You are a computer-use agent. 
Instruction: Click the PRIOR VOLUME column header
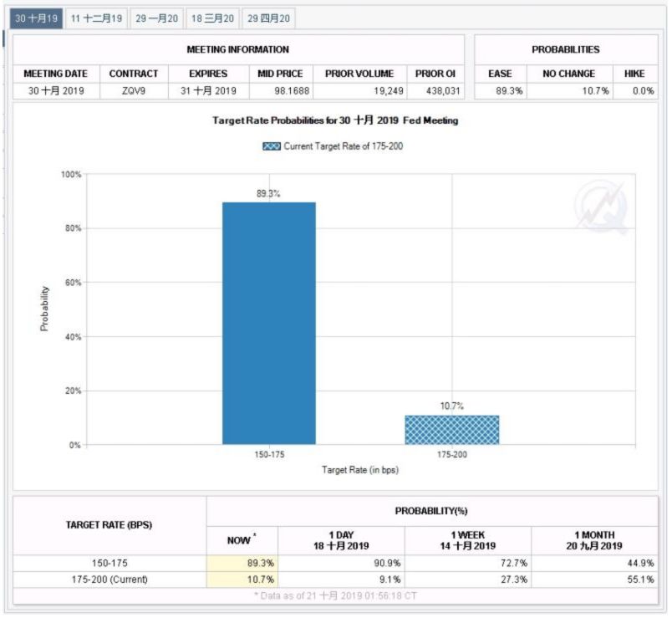pos(359,74)
